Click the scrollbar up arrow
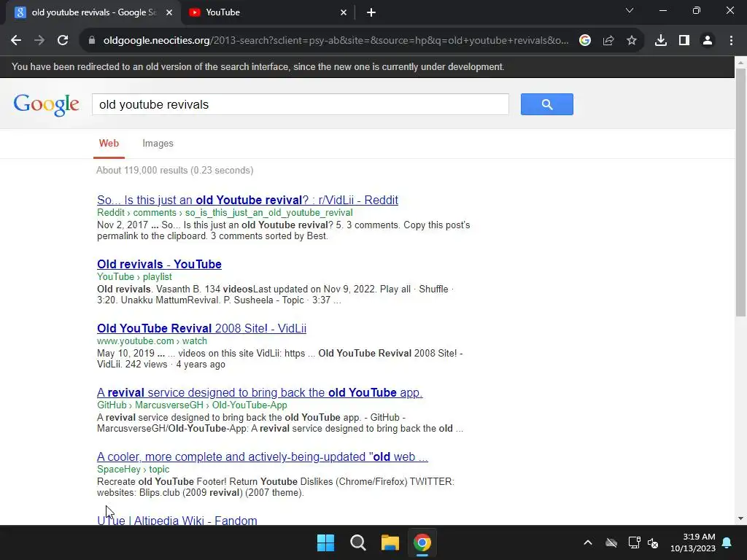This screenshot has width=747, height=560. pos(740,63)
